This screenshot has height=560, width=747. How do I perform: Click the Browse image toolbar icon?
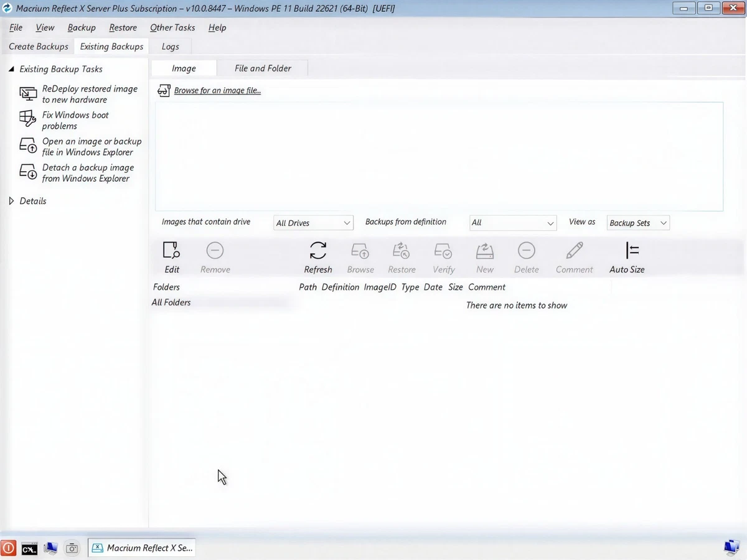360,251
